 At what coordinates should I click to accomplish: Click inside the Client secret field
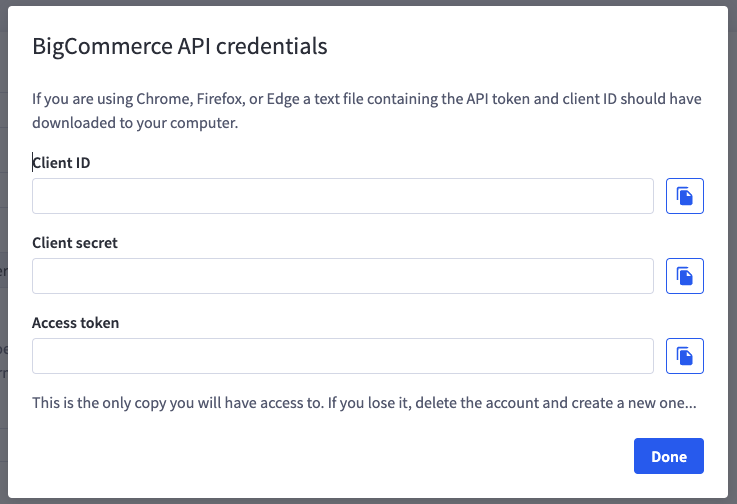(343, 276)
